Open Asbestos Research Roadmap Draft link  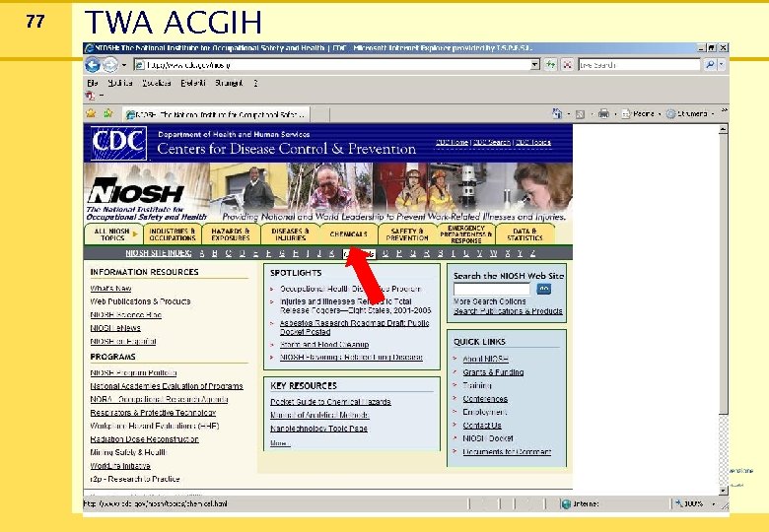(354, 327)
